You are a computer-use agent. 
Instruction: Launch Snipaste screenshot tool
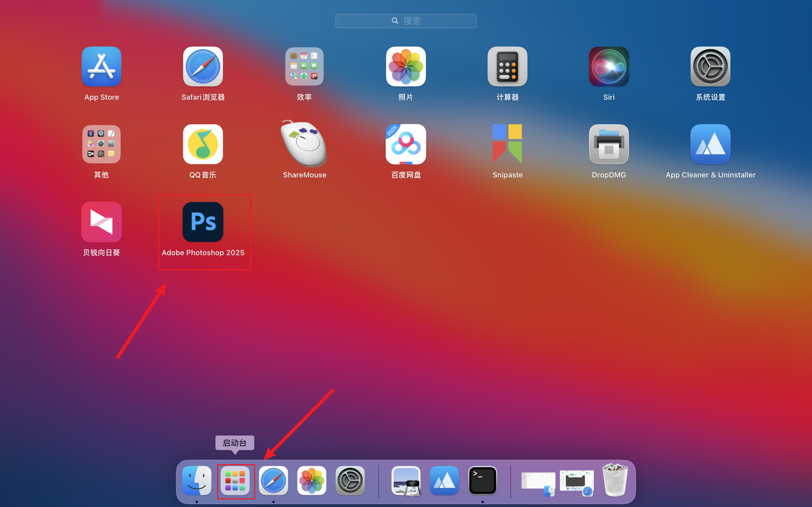507,144
